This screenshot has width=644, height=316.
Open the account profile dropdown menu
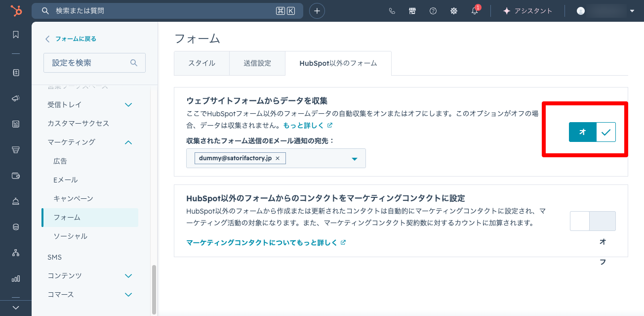605,11
